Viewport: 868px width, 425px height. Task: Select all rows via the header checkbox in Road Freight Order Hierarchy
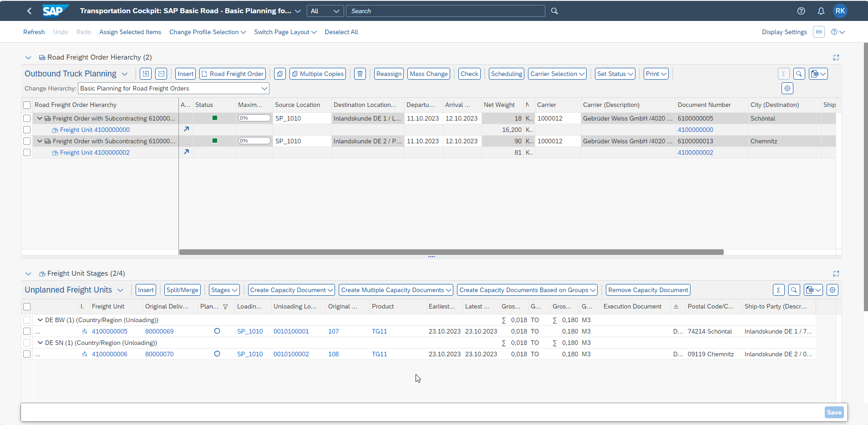tap(26, 104)
